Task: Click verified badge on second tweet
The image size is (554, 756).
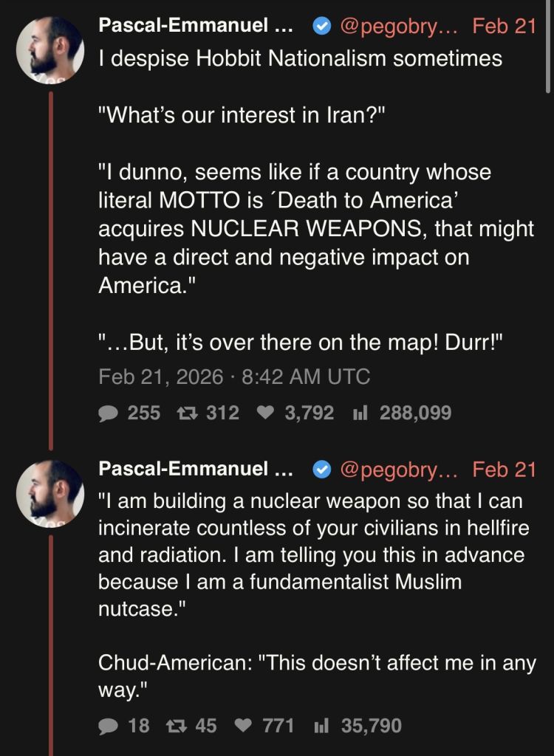Action: coord(321,469)
